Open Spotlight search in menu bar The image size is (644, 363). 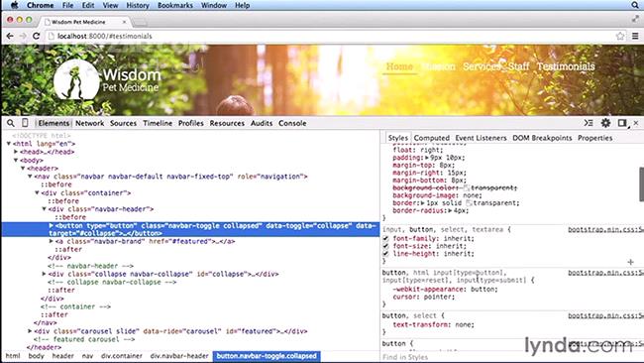635,5
